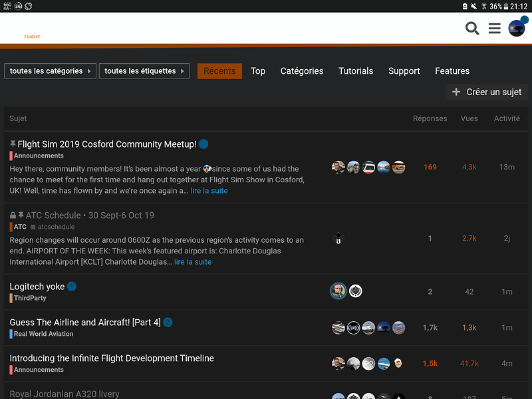
Task: Click your profile avatar in the header
Action: coord(517,29)
